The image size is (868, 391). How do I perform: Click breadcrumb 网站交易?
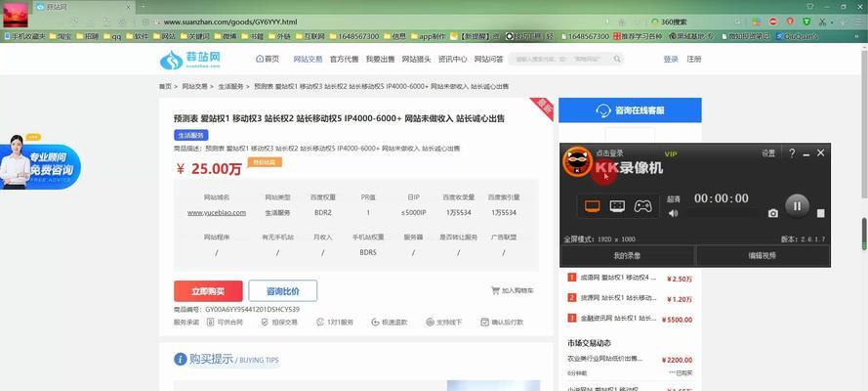(x=195, y=86)
